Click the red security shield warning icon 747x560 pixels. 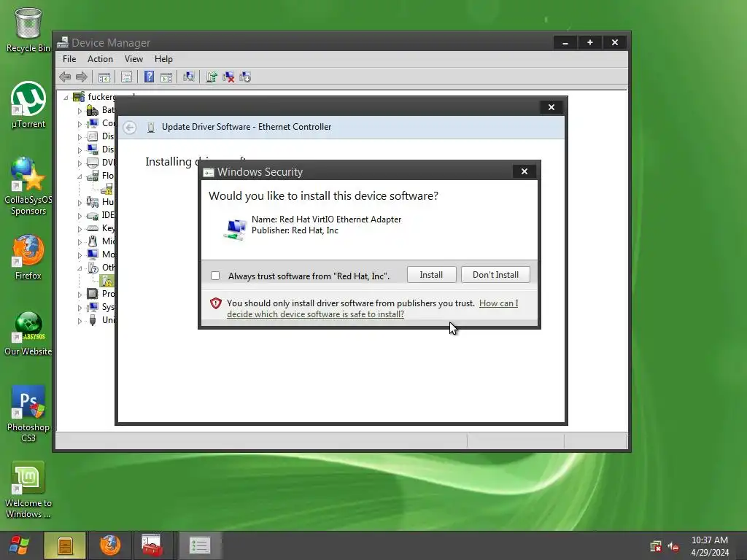pyautogui.click(x=216, y=303)
